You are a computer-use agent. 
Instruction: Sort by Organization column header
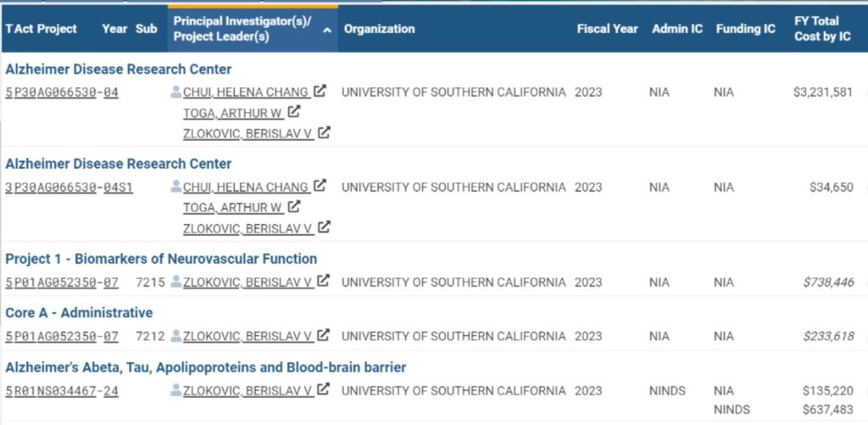(x=379, y=29)
